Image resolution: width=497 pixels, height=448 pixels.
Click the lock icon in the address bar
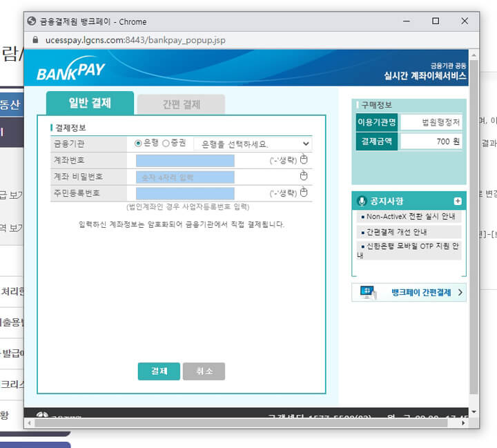point(35,40)
